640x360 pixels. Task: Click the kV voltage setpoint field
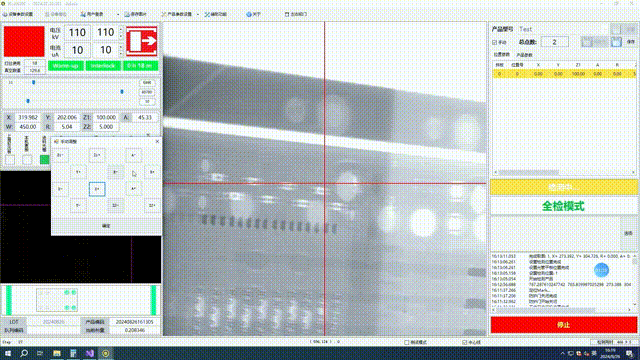(106, 33)
